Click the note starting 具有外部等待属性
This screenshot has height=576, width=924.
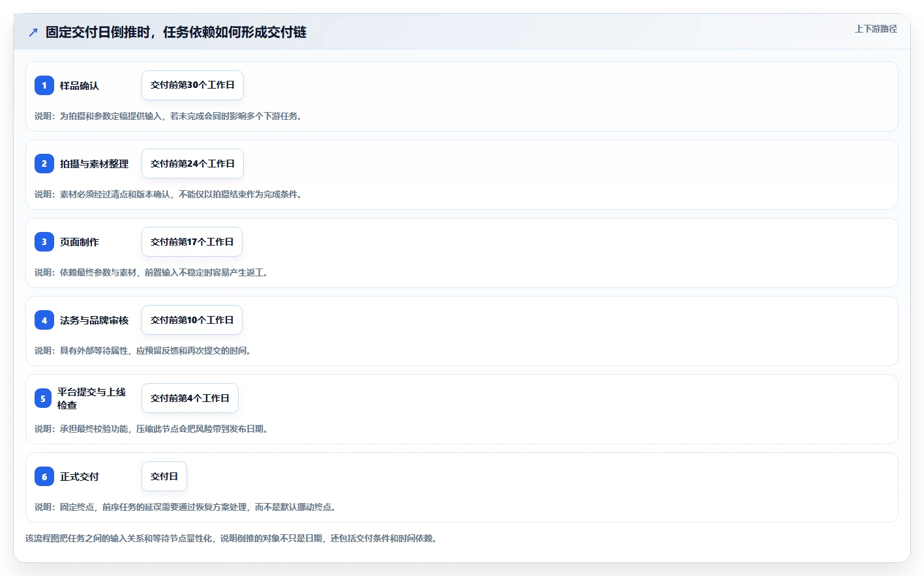point(143,351)
